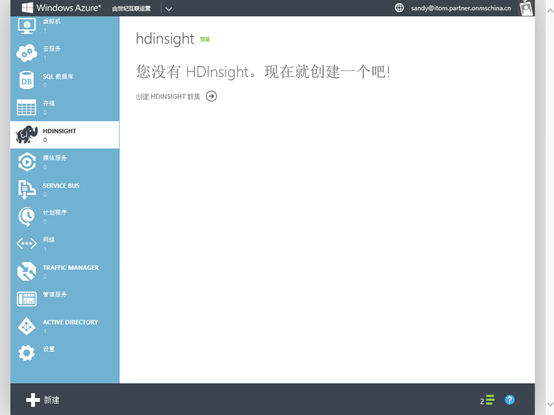
Task: Open the SQL database DB icon
Action: [x=26, y=80]
